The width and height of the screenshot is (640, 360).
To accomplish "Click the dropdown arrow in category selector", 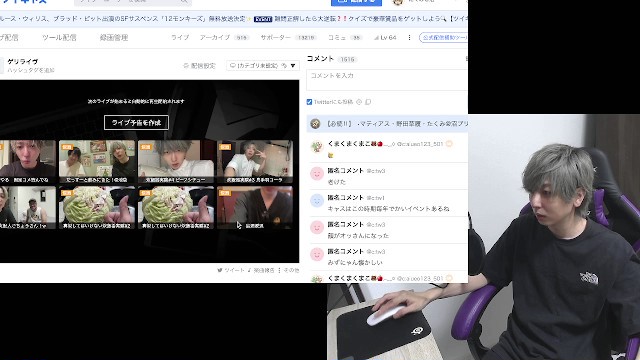I will point(293,66).
